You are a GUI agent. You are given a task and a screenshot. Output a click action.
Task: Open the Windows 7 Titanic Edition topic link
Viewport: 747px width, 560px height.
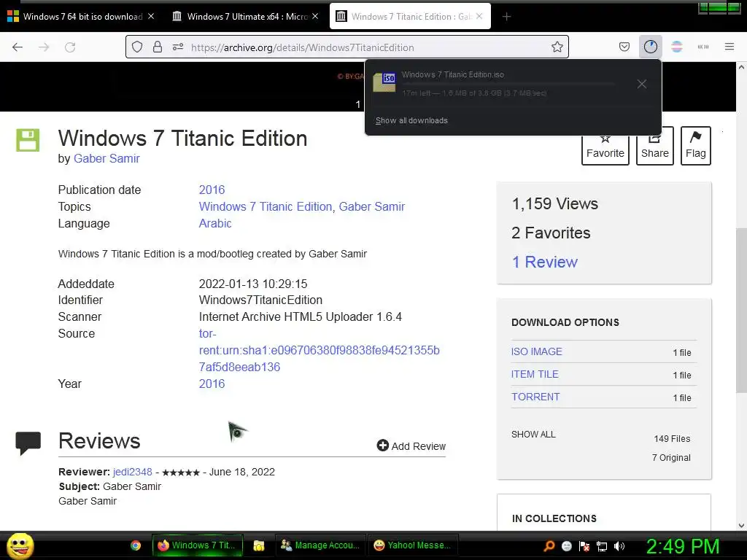266,206
